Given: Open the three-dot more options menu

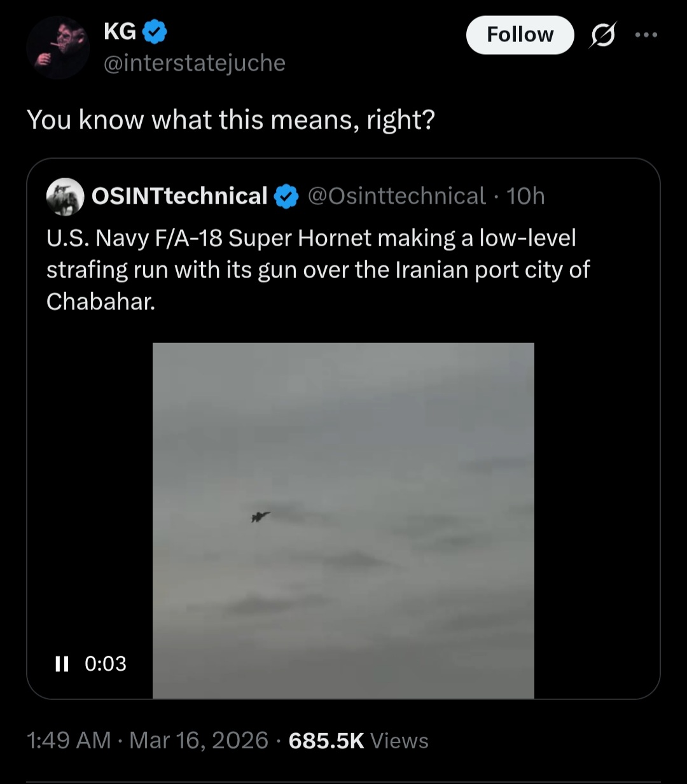Looking at the screenshot, I should pyautogui.click(x=647, y=36).
